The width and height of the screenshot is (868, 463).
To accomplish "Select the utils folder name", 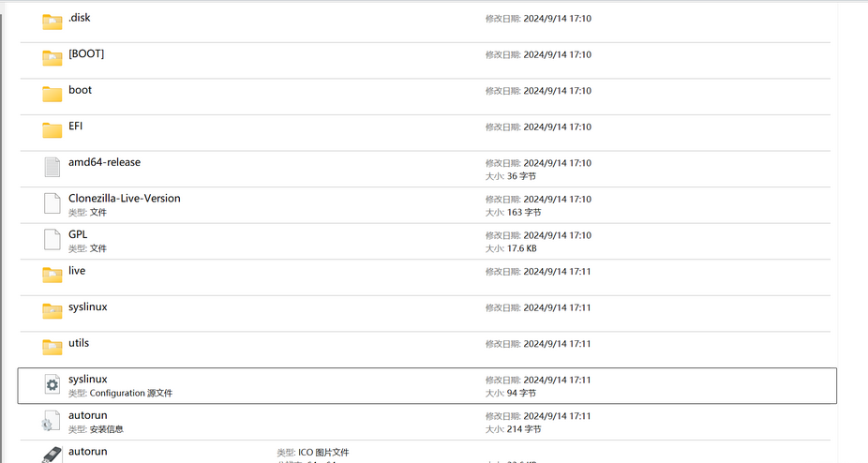I will (79, 343).
